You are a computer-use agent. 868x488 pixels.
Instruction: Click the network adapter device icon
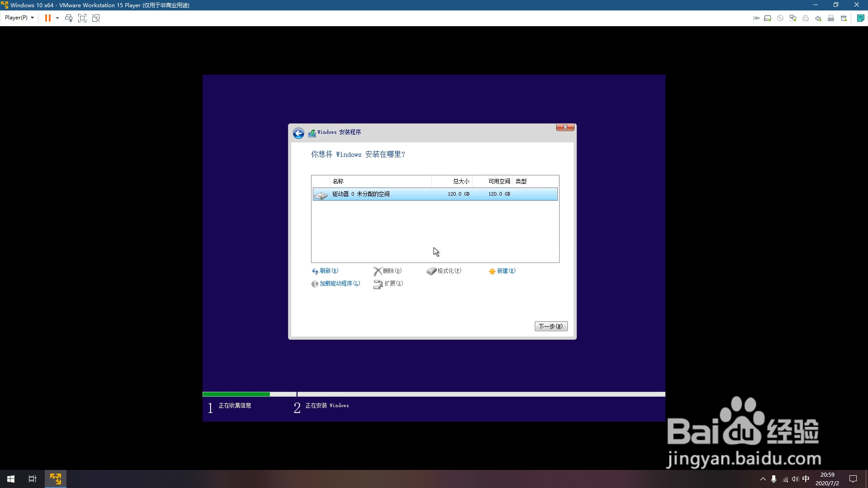coord(793,18)
